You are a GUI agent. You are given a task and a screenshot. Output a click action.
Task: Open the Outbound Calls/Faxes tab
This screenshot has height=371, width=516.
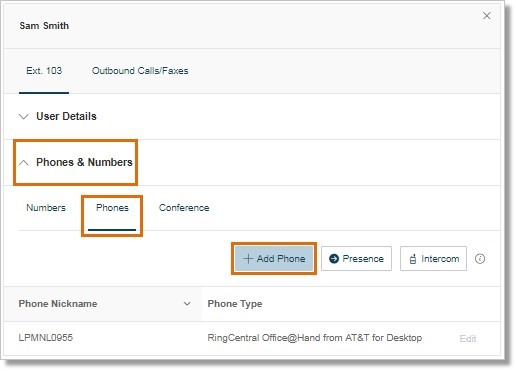(140, 71)
